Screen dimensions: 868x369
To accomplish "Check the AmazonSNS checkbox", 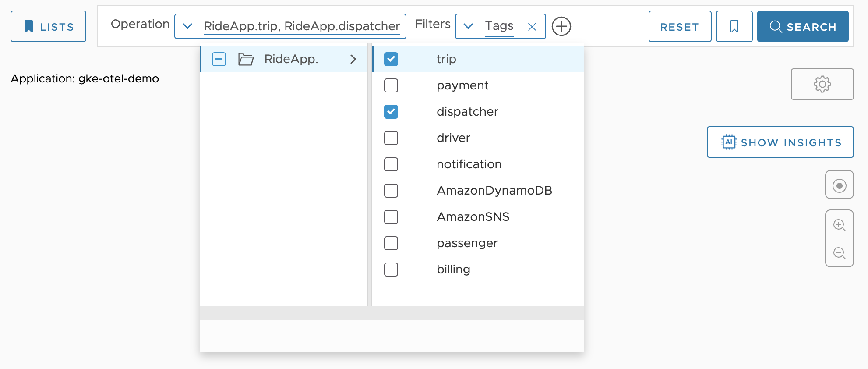I will coord(391,216).
